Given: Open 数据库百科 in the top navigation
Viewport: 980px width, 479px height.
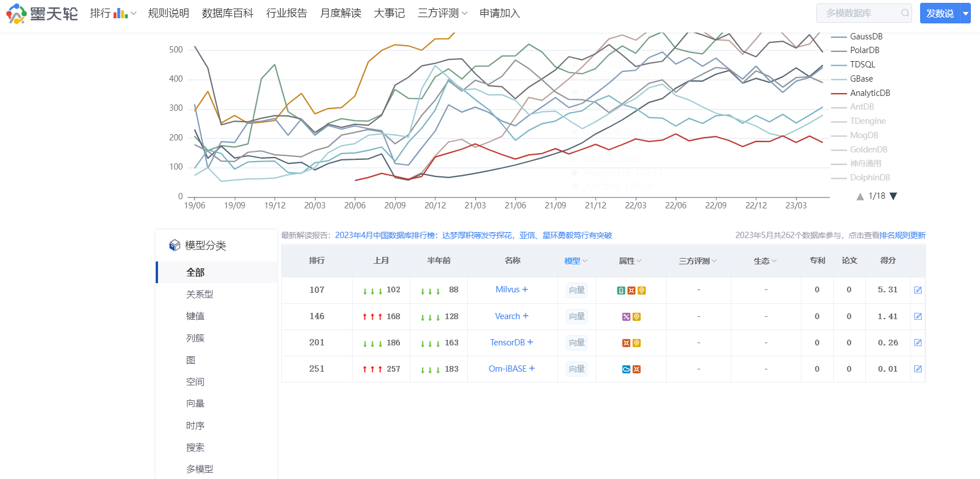Looking at the screenshot, I should (x=228, y=13).
